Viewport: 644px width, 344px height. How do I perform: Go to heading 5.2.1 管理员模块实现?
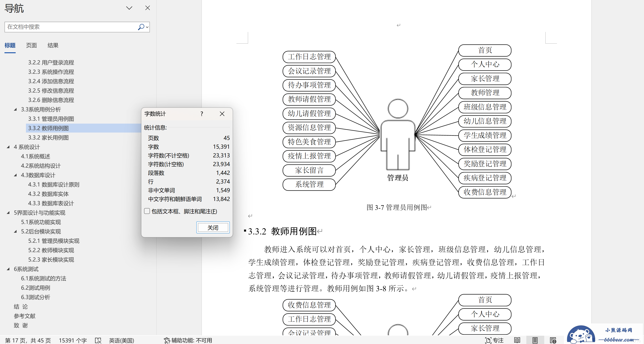pos(53,241)
